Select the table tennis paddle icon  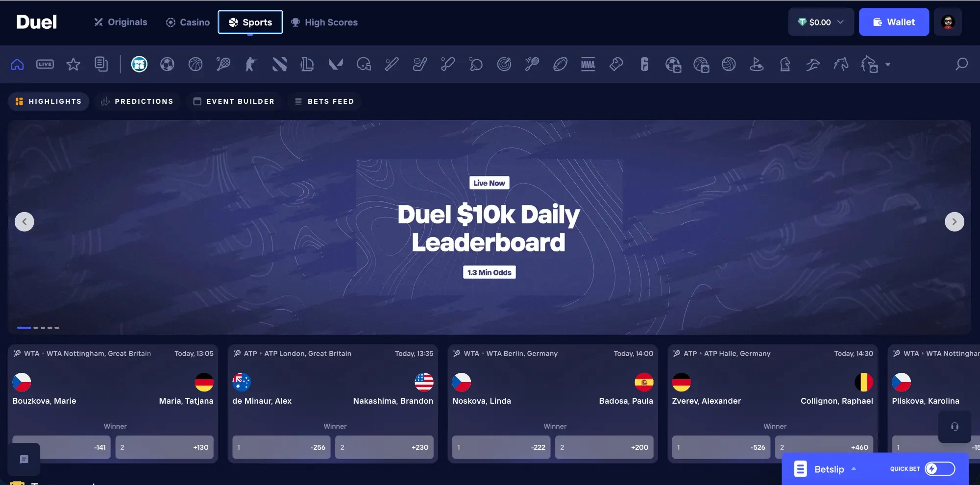pos(476,64)
